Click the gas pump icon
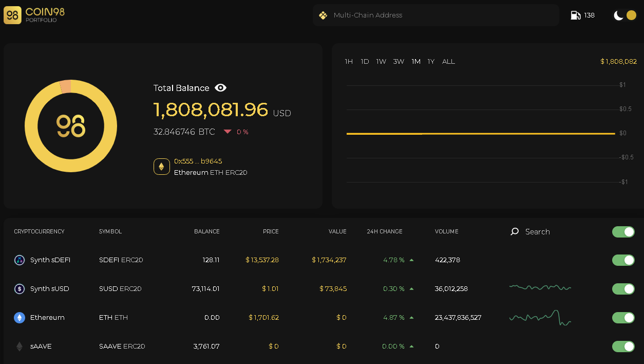 pyautogui.click(x=576, y=15)
